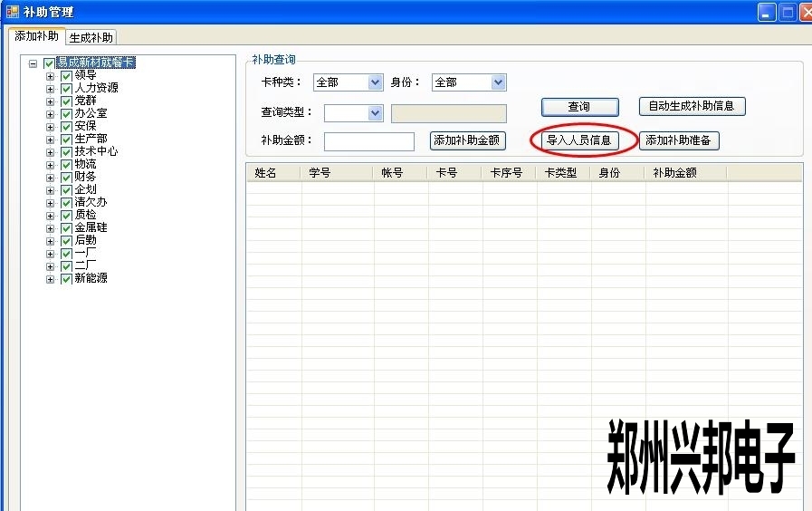812x511 pixels.
Task: Toggle the 企划 checkbox
Action: [x=66, y=190]
